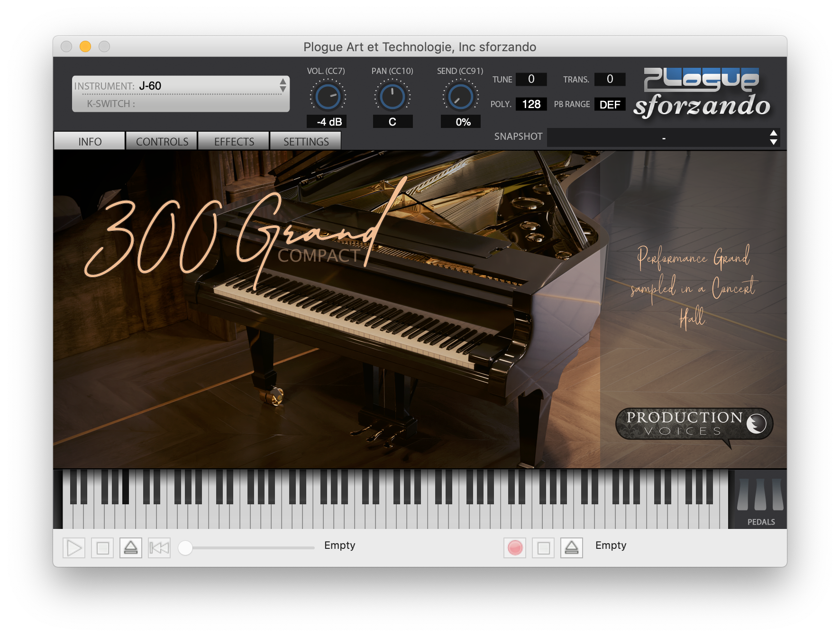
Task: Click the -4 dB volume value
Action: click(327, 122)
